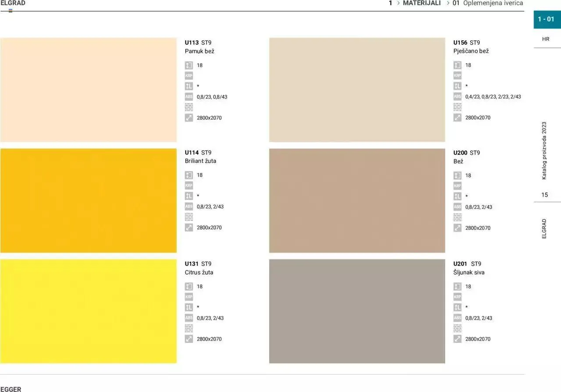The height and width of the screenshot is (392, 561).
Task: Click the dimensions arrow icon for U114 Briliant žuta
Action: click(189, 228)
